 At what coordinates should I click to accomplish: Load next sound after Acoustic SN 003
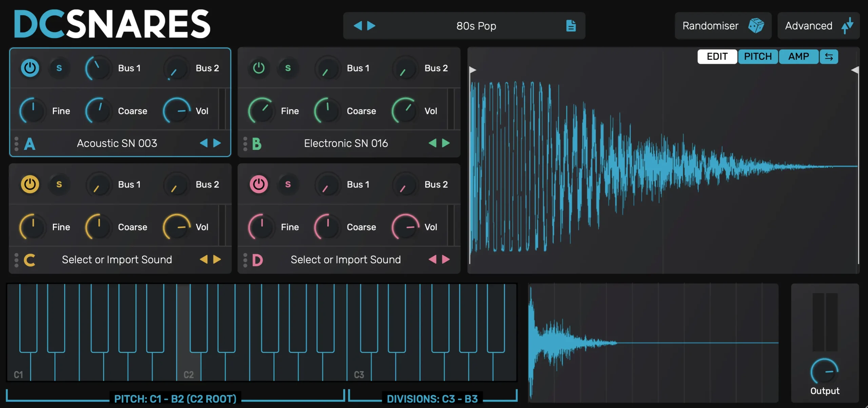click(x=217, y=143)
